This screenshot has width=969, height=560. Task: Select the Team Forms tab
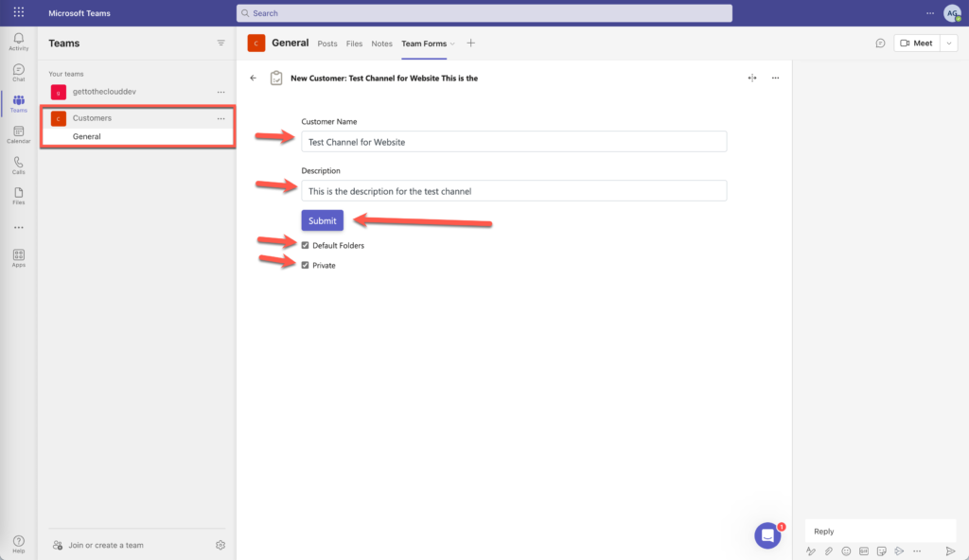click(x=424, y=44)
